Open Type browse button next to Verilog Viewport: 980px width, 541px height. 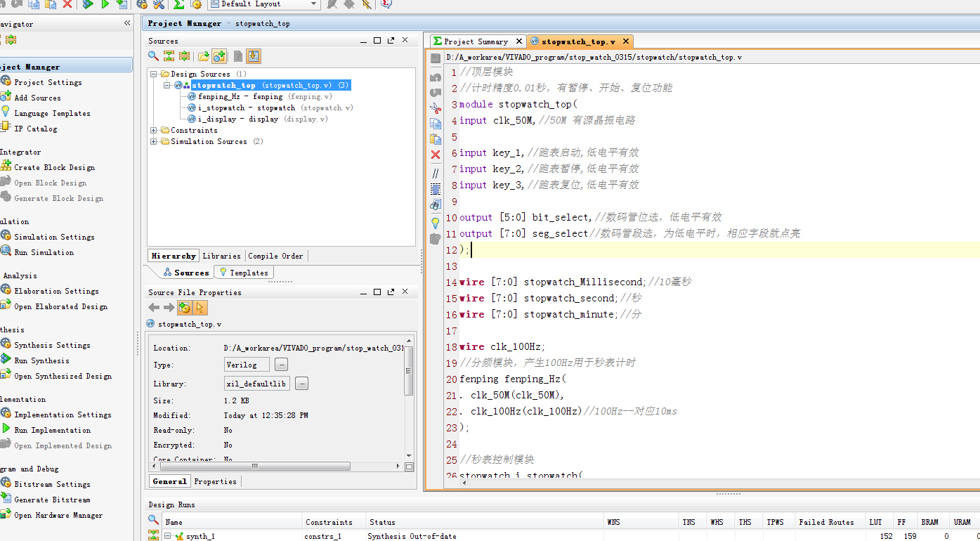(x=281, y=365)
